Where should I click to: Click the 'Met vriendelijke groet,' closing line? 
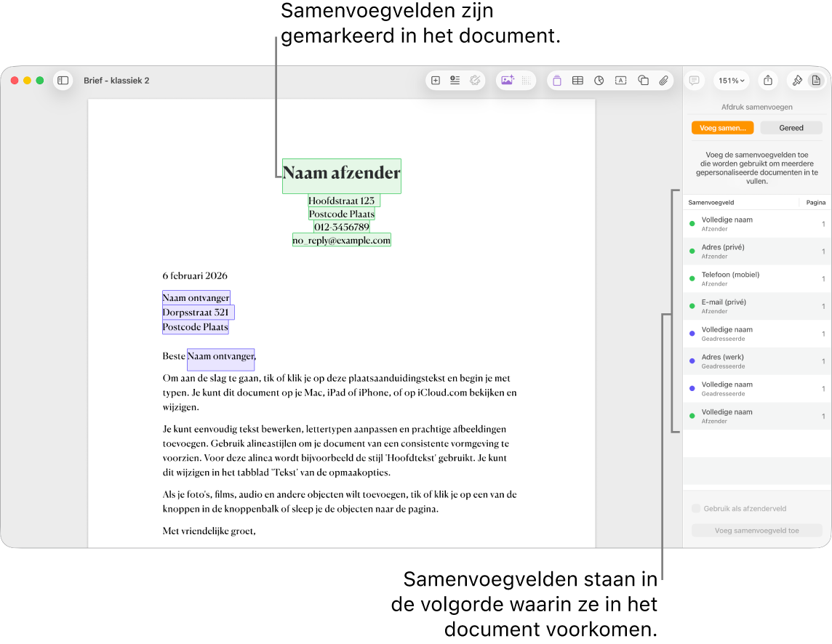pos(209,531)
